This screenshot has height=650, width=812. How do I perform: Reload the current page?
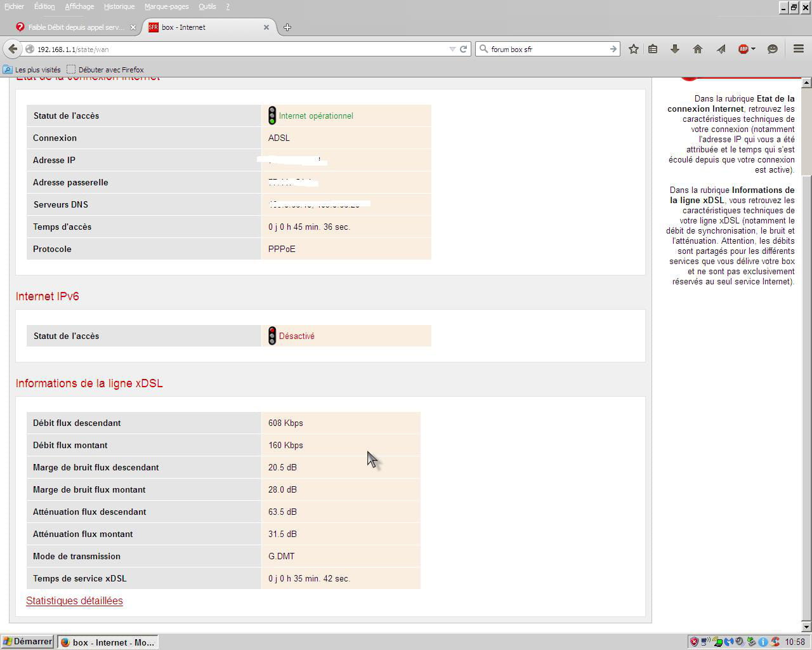464,49
